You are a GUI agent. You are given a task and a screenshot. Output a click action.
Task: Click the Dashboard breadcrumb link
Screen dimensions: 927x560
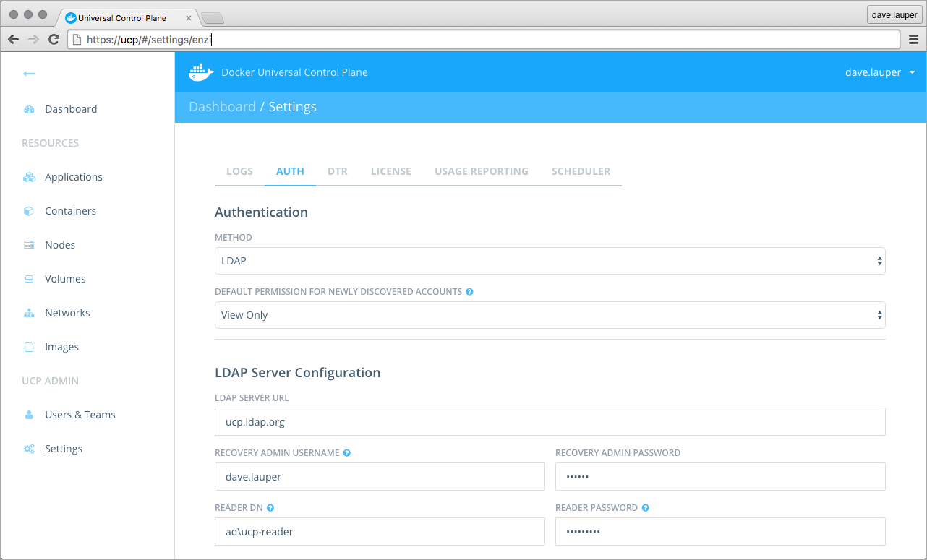coord(222,107)
